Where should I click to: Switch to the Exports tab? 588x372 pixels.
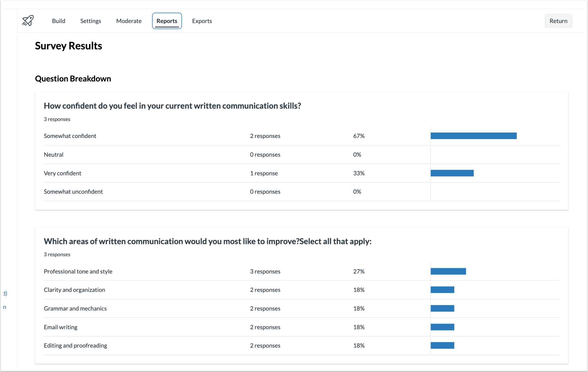pos(202,21)
